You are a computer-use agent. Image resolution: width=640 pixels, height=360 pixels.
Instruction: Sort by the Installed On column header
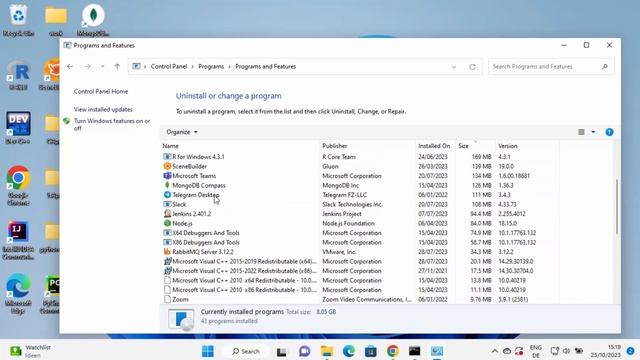(434, 146)
